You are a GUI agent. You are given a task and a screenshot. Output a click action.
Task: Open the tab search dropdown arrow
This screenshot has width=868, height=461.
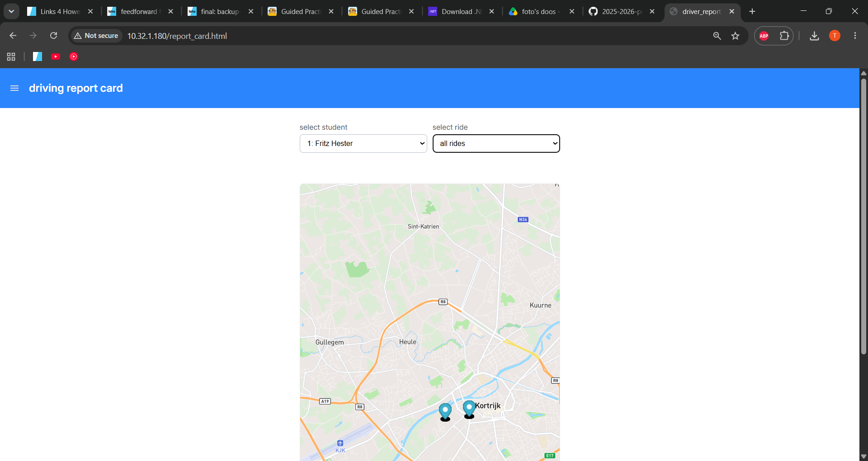click(x=11, y=11)
